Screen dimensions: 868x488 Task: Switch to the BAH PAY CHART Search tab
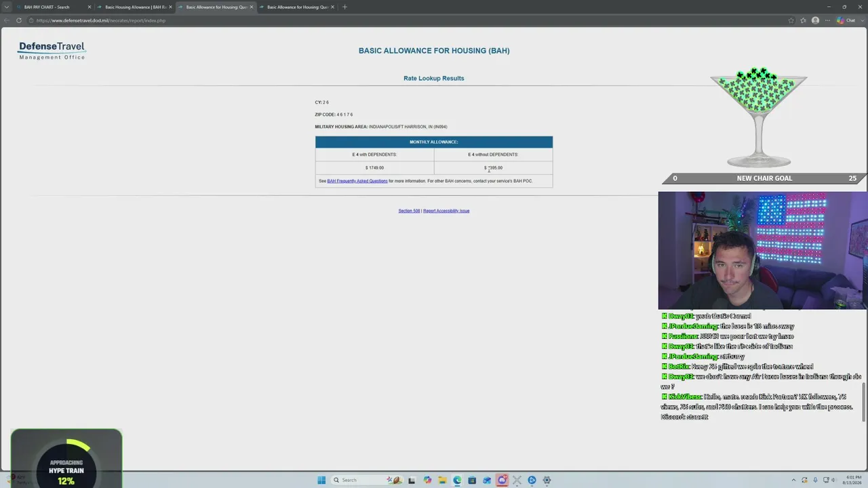point(53,7)
